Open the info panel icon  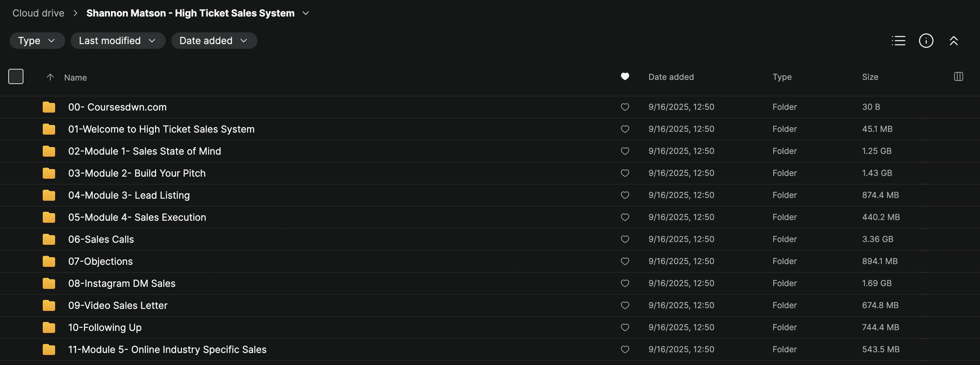pyautogui.click(x=926, y=41)
